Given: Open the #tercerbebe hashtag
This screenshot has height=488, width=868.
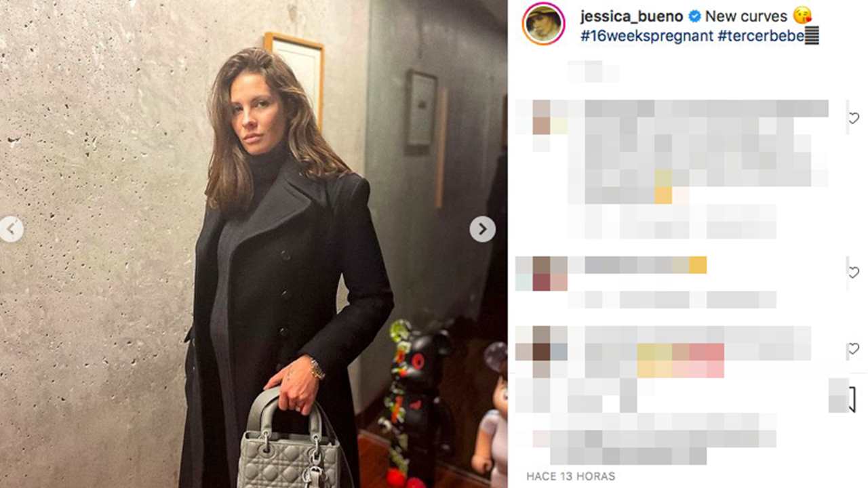Looking at the screenshot, I should [761, 37].
